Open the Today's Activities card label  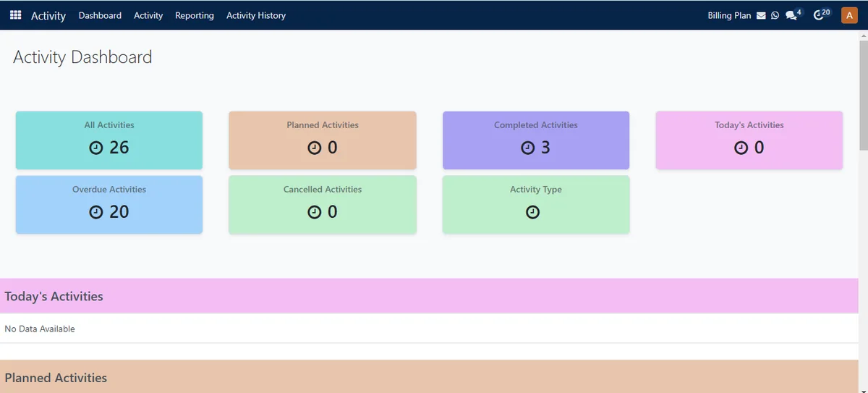[749, 125]
